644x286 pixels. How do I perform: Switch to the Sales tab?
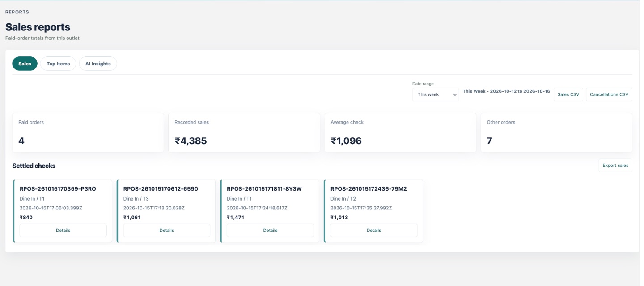(25, 64)
